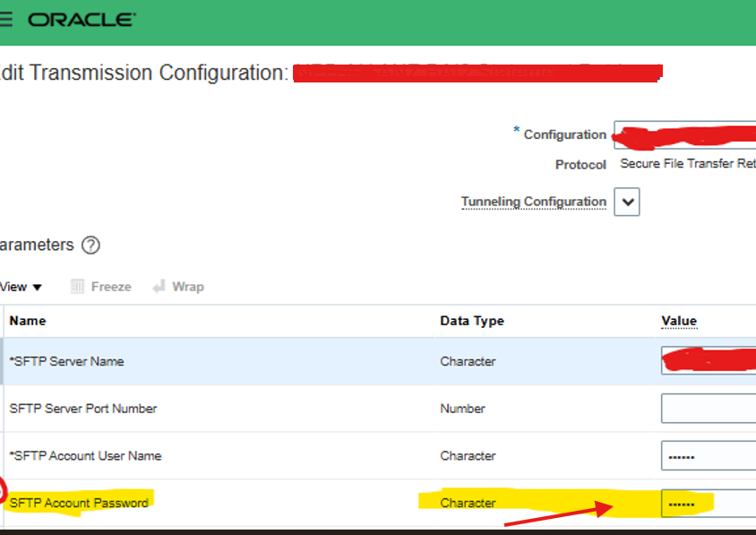756x535 pixels.
Task: Expand the Tunneling Configuration dropdown
Action: click(628, 201)
